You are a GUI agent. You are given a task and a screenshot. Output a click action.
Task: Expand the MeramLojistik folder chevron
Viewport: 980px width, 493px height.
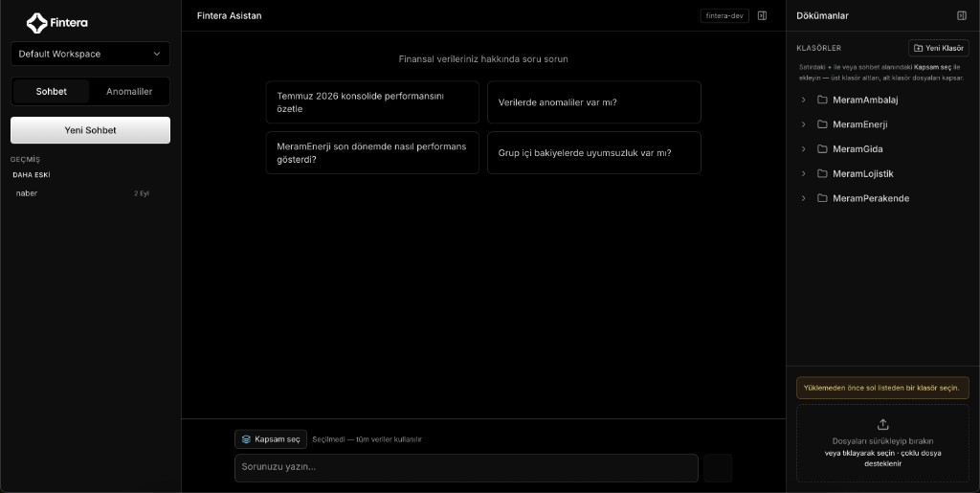click(x=804, y=173)
